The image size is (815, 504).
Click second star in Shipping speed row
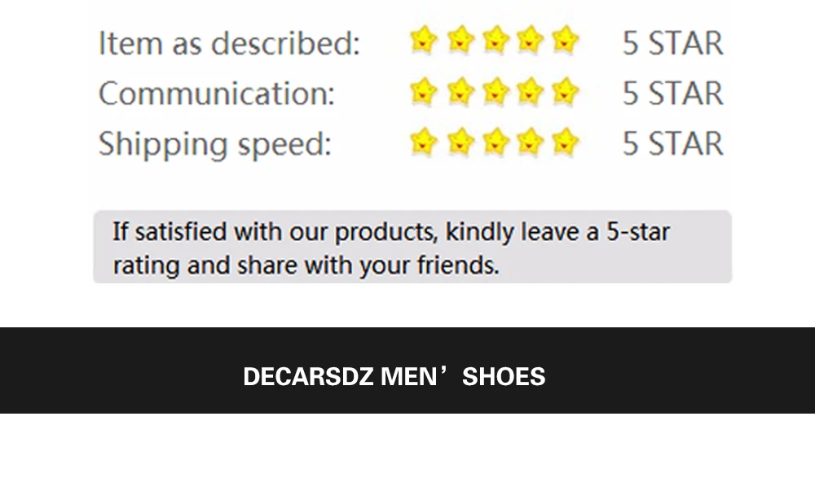(460, 142)
